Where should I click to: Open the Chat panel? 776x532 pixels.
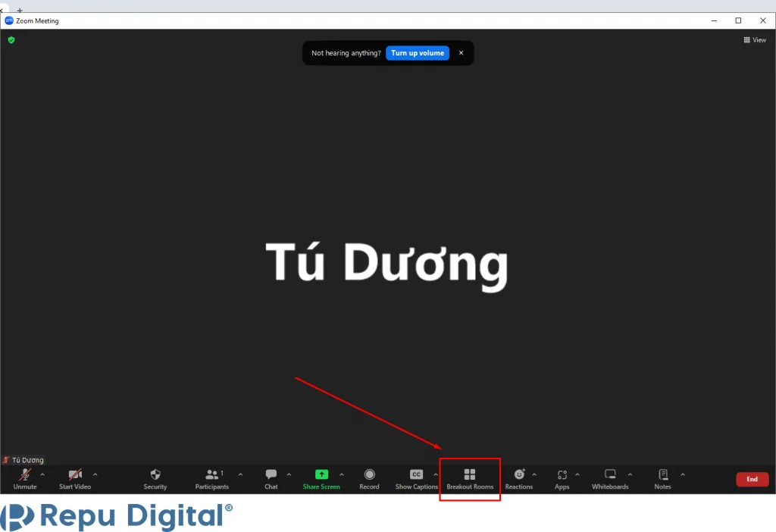click(271, 478)
